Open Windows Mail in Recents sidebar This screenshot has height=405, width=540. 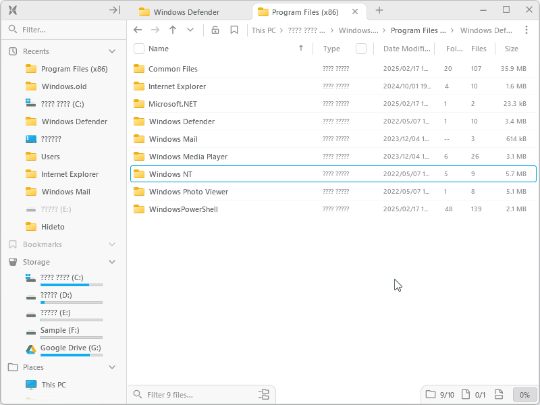click(58, 192)
